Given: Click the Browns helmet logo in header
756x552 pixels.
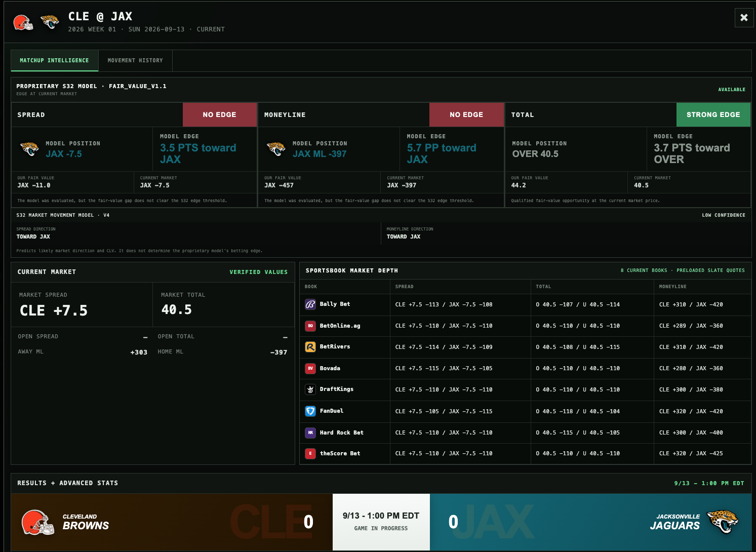Looking at the screenshot, I should pyautogui.click(x=23, y=22).
